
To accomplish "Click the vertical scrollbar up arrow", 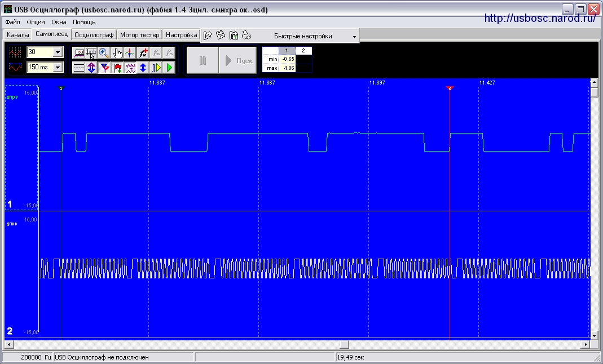I will tap(594, 82).
